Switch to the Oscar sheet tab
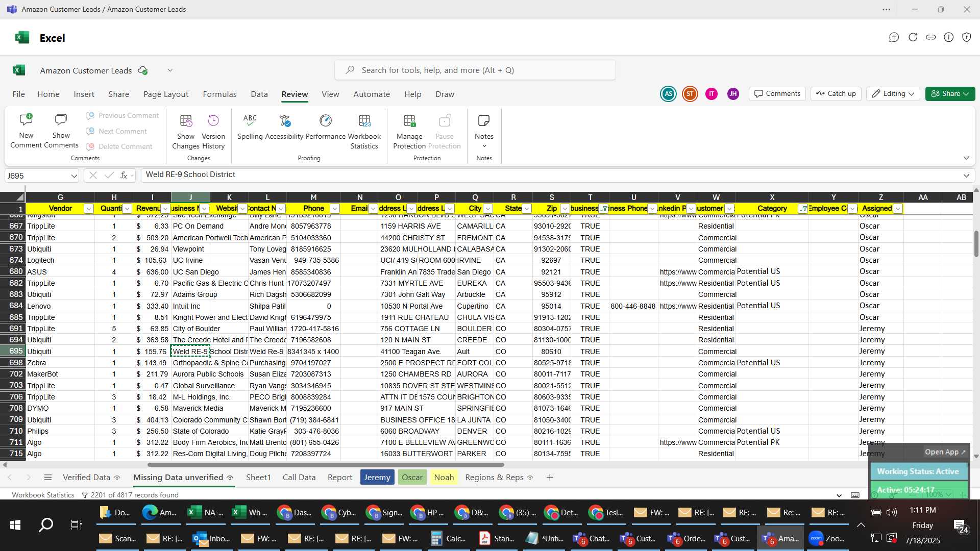 click(x=412, y=478)
